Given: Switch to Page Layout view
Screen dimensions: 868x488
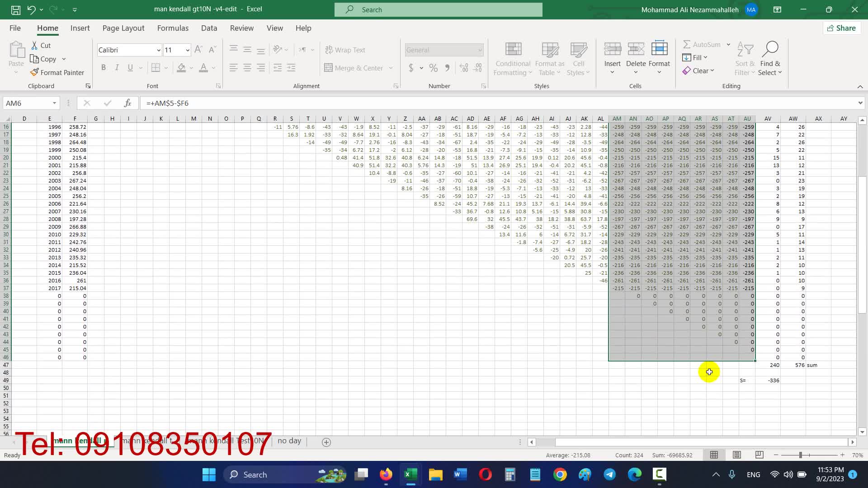Looking at the screenshot, I should [736, 455].
